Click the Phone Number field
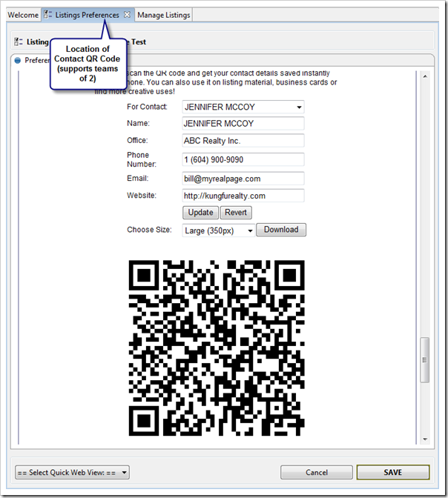Image resolution: width=448 pixels, height=498 pixels. tap(243, 159)
